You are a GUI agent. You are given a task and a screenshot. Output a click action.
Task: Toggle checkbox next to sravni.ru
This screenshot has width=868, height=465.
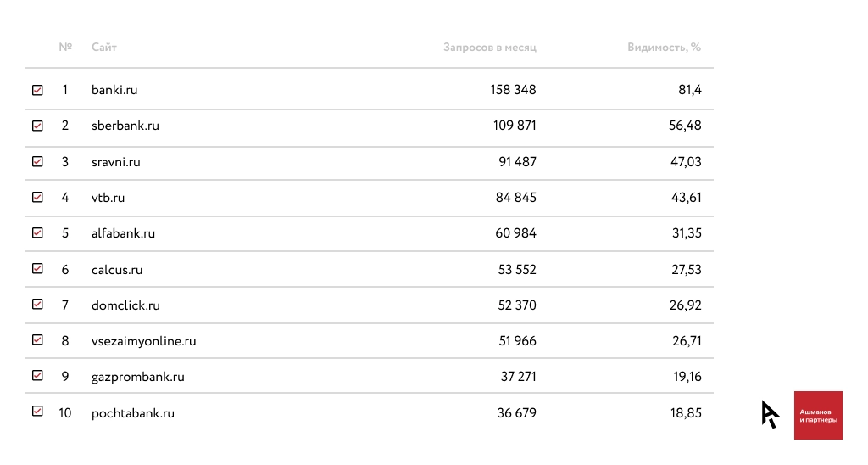tap(37, 161)
